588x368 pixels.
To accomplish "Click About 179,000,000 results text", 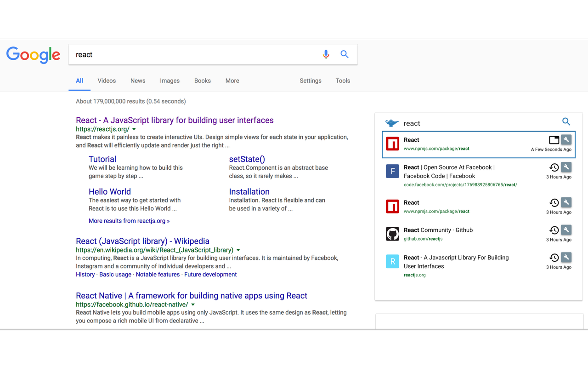I will pyautogui.click(x=131, y=101).
